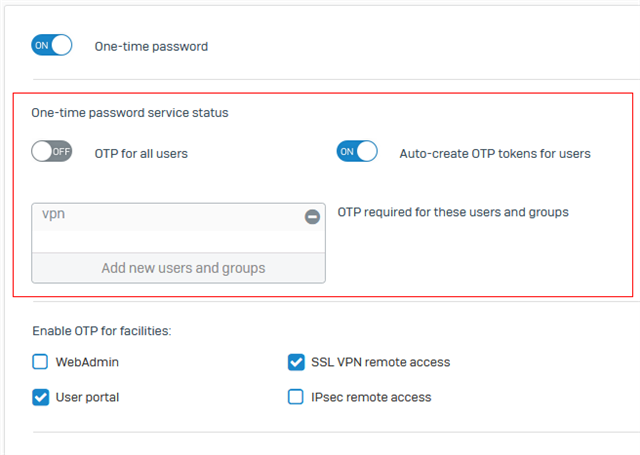Click the SSL VPN remote access label
The image size is (640, 455).
[x=380, y=362]
